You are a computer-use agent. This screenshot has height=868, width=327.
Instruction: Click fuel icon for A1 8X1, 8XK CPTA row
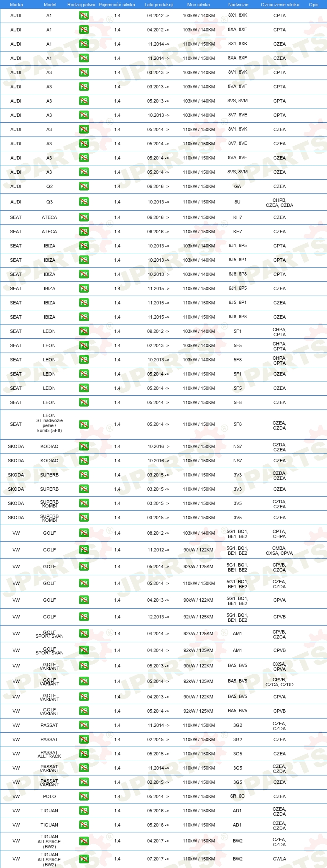(x=84, y=15)
